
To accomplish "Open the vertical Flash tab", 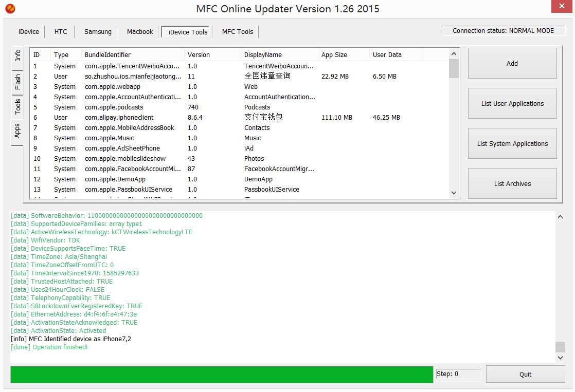I will coord(17,82).
